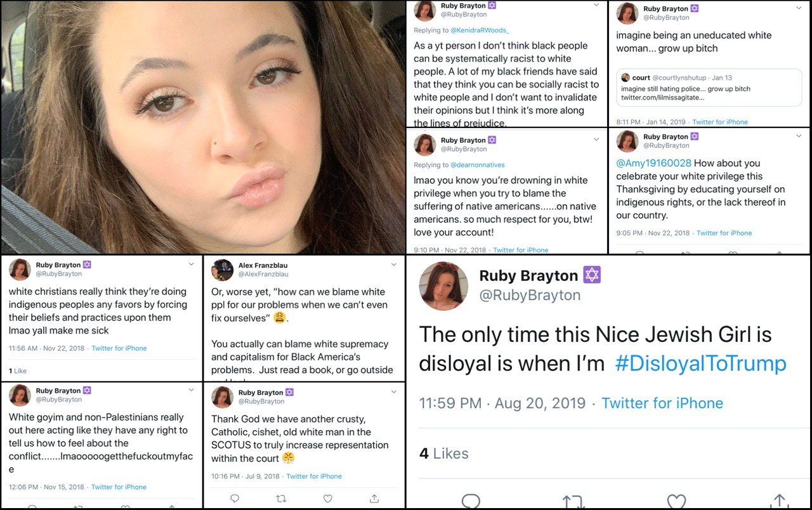The image size is (812, 510).
Task: Retweet the Nice Jewish Girl tweet
Action: [573, 502]
